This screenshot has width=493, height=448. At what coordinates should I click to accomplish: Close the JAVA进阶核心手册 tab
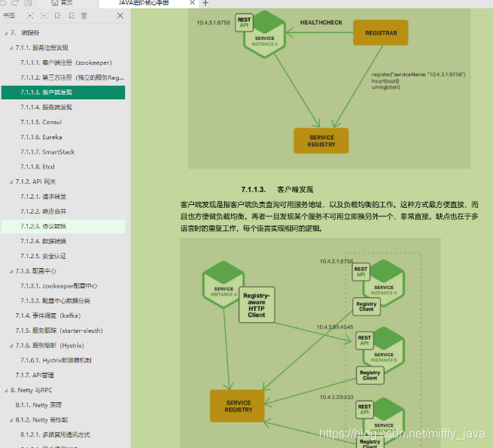point(193,3)
